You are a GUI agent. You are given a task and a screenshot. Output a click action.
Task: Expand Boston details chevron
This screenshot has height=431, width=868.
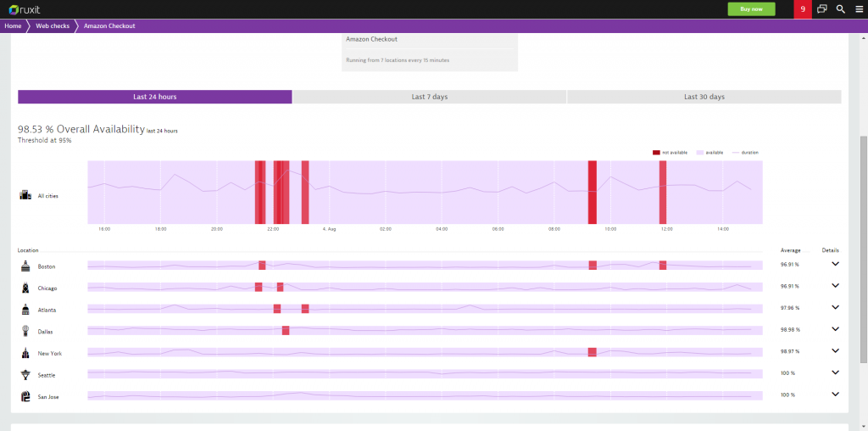pos(835,264)
